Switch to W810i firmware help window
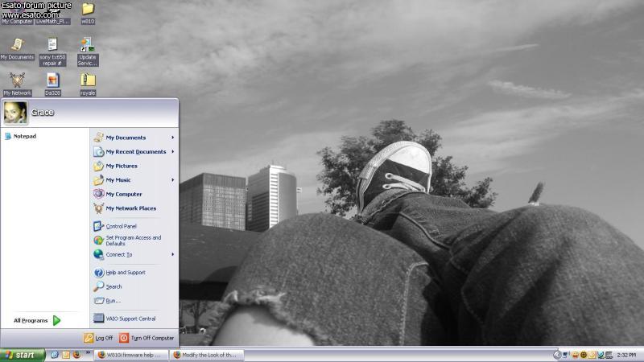This screenshot has height=362, width=644. (131, 355)
